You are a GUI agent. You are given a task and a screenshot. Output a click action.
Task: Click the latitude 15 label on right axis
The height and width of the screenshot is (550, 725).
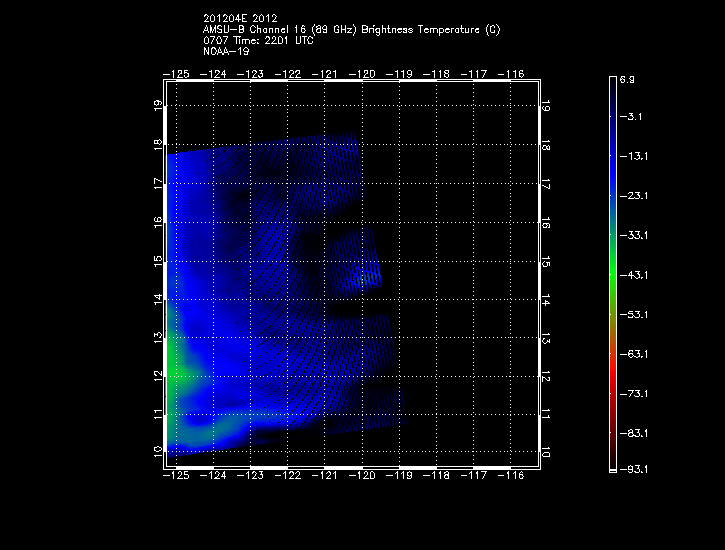(x=546, y=261)
